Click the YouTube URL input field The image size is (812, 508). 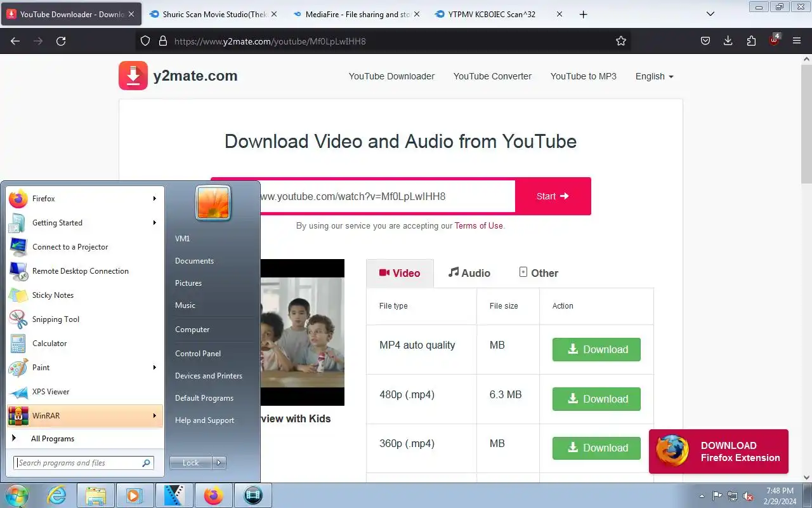[x=387, y=196]
